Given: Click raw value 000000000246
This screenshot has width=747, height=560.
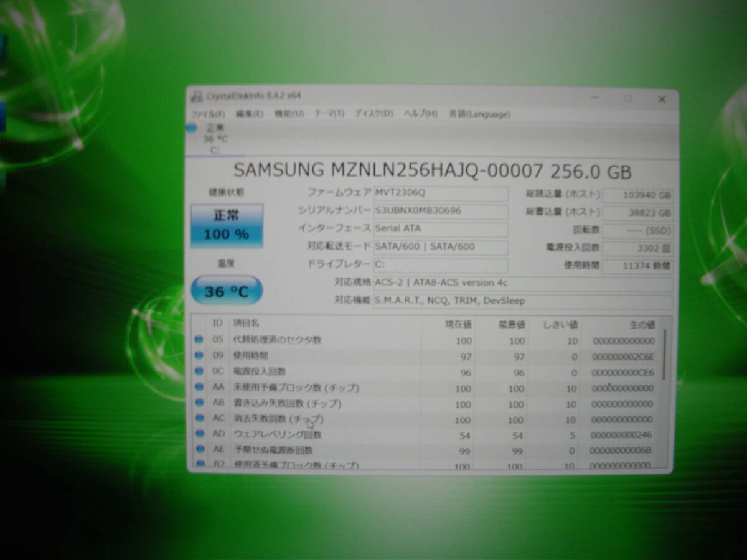Looking at the screenshot, I should pyautogui.click(x=621, y=435).
